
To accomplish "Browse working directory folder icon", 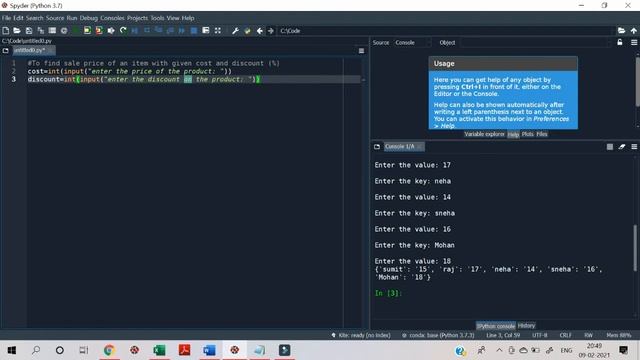I will (622, 31).
